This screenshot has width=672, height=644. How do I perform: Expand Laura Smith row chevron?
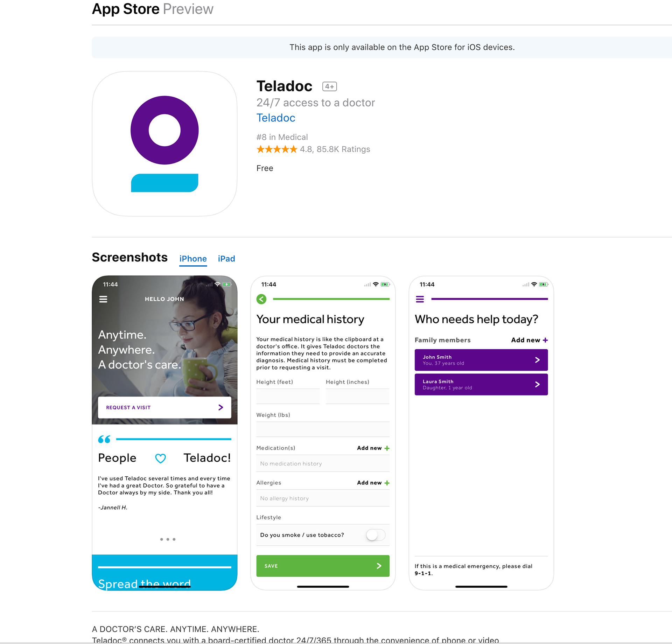tap(538, 385)
